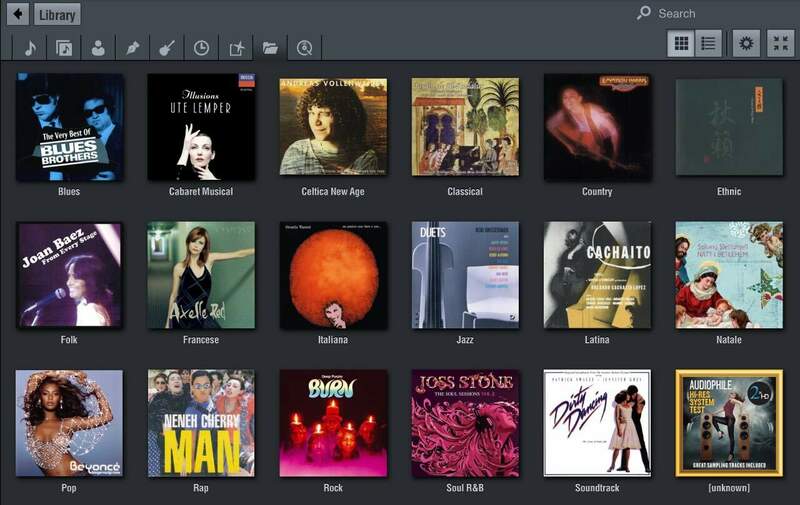Click the collapse arrows icon to shrink view
This screenshot has height=505, width=800.
pos(780,43)
